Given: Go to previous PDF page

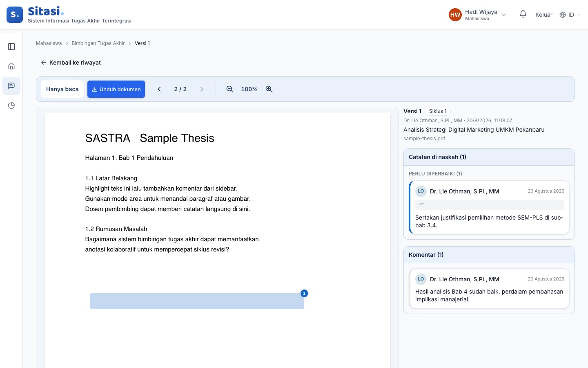Looking at the screenshot, I should (159, 89).
